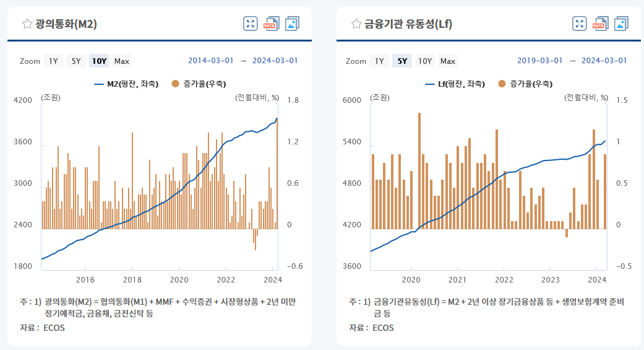Select 5Y zoom on Lf chart
Screen dimensions: 644x350
pos(402,61)
